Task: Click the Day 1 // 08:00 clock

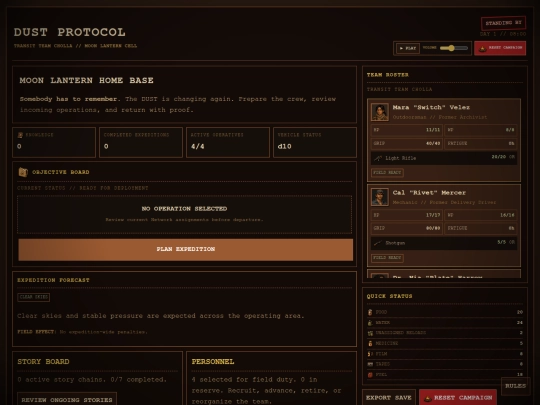Action: click(x=503, y=34)
